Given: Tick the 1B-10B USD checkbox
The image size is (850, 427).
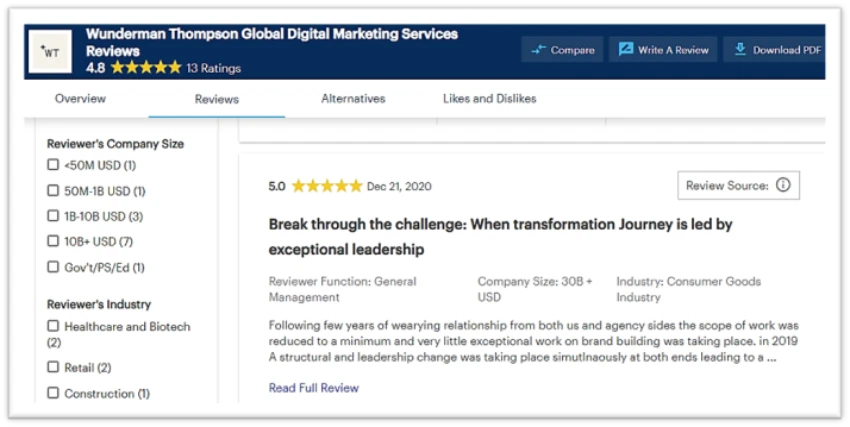Looking at the screenshot, I should (x=53, y=216).
